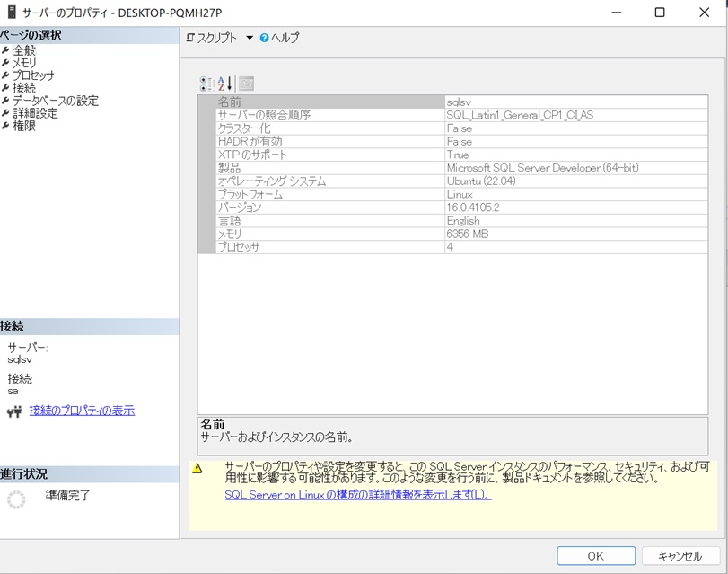Image resolution: width=728 pixels, height=574 pixels.
Task: Click the blue help question-mark icon
Action: coord(264,38)
